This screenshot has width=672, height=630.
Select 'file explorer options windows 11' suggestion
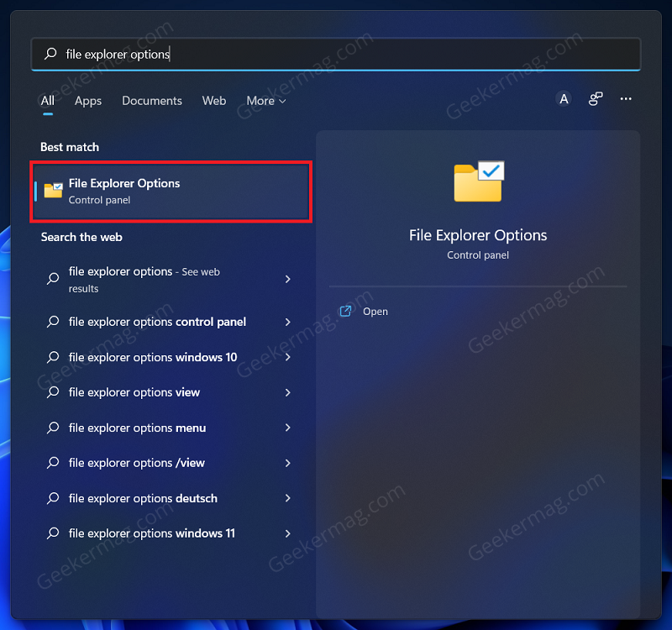(x=170, y=533)
